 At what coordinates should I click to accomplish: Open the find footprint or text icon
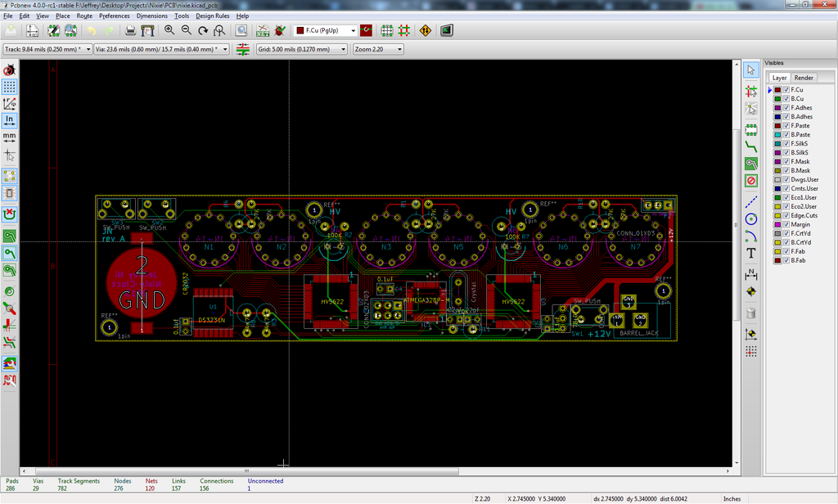[241, 30]
